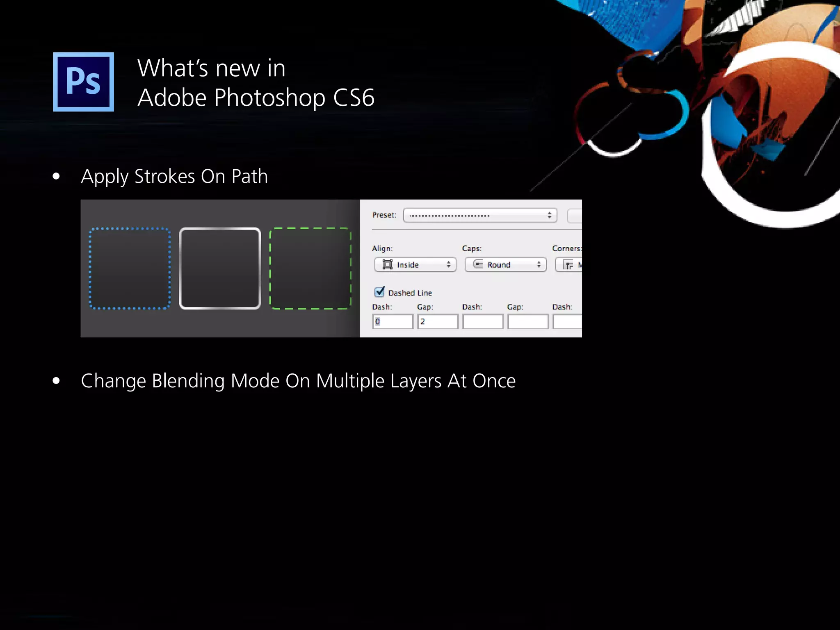Click the Photoshop Ps logo icon
840x630 pixels.
(84, 82)
